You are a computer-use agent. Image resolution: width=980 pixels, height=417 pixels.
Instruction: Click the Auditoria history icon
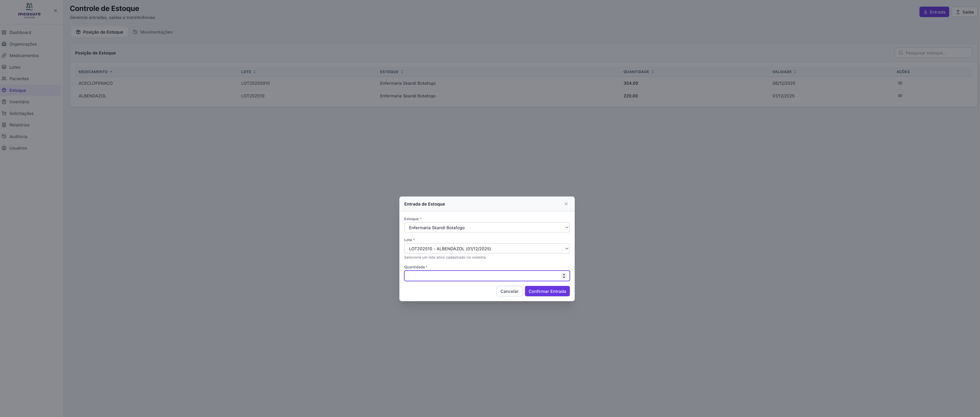tap(4, 137)
